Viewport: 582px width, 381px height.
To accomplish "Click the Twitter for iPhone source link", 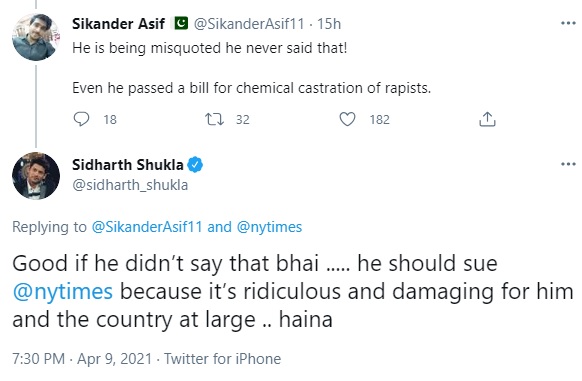I will pos(222,359).
